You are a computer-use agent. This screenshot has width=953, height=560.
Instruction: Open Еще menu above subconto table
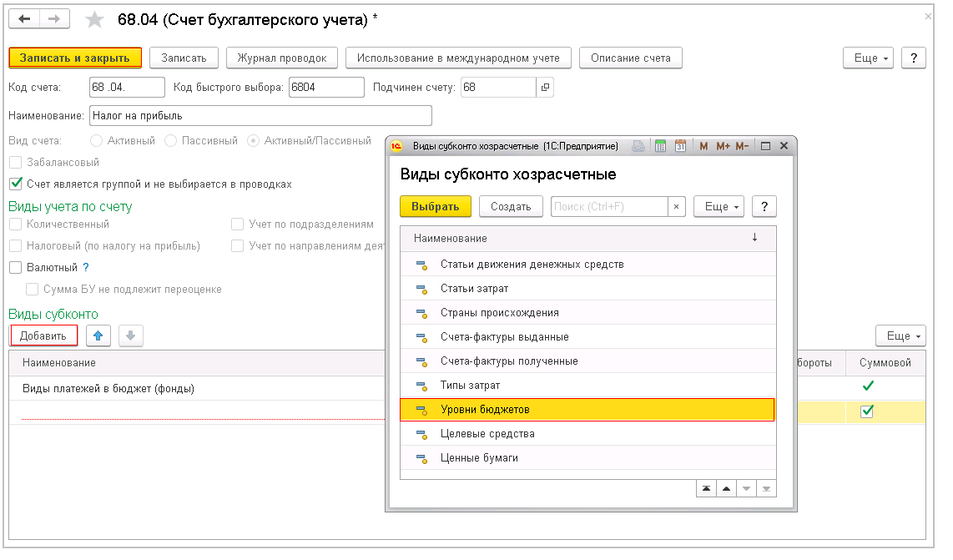coord(900,335)
